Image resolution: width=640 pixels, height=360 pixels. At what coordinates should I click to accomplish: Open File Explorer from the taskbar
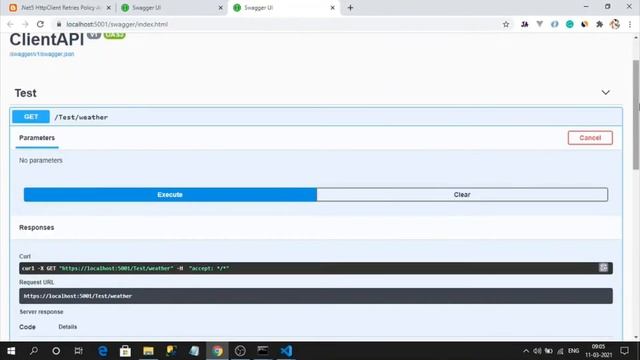click(148, 351)
